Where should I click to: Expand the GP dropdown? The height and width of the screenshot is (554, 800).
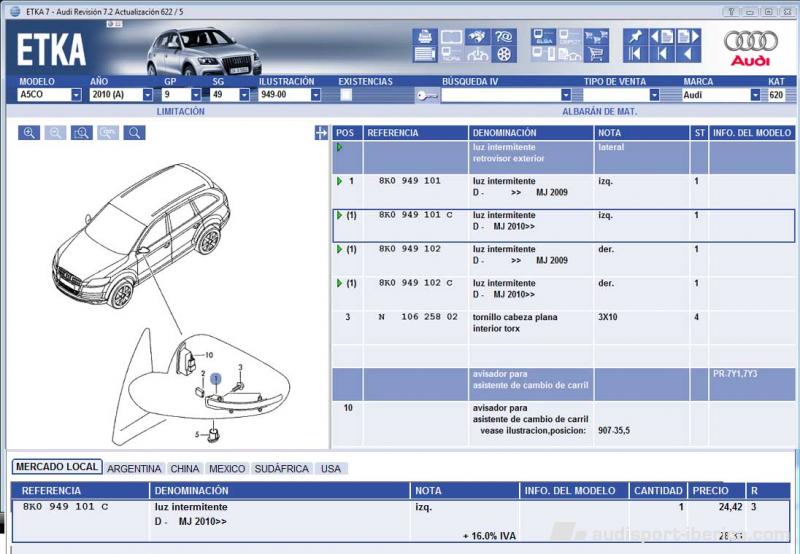tap(196, 95)
